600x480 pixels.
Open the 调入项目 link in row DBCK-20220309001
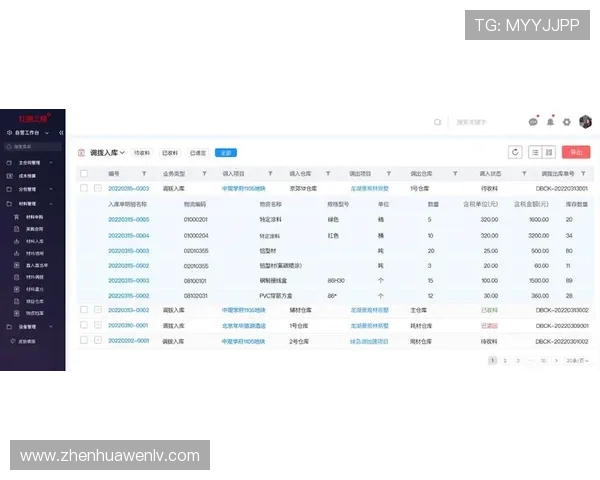pyautogui.click(x=244, y=326)
